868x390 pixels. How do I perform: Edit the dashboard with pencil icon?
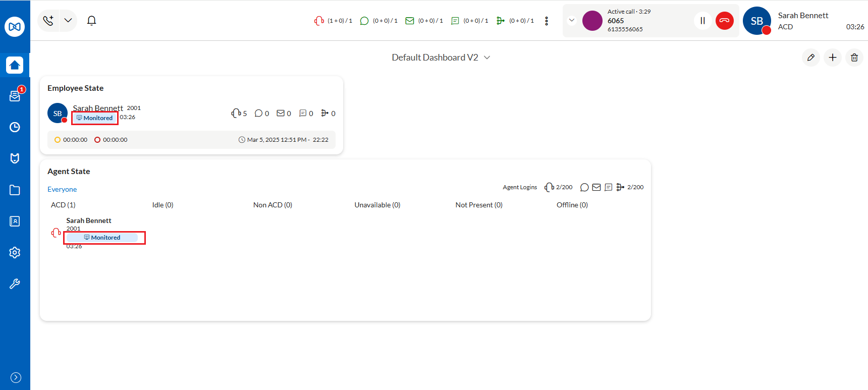811,58
